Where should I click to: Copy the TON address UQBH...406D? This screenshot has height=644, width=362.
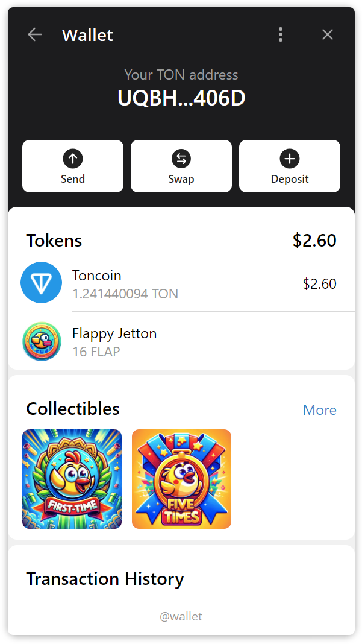tap(181, 98)
